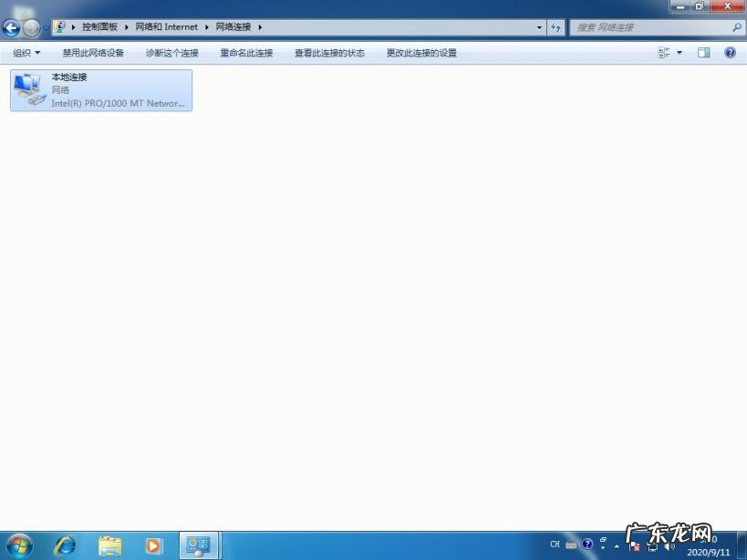Open the view options dropdown arrow

(x=679, y=52)
